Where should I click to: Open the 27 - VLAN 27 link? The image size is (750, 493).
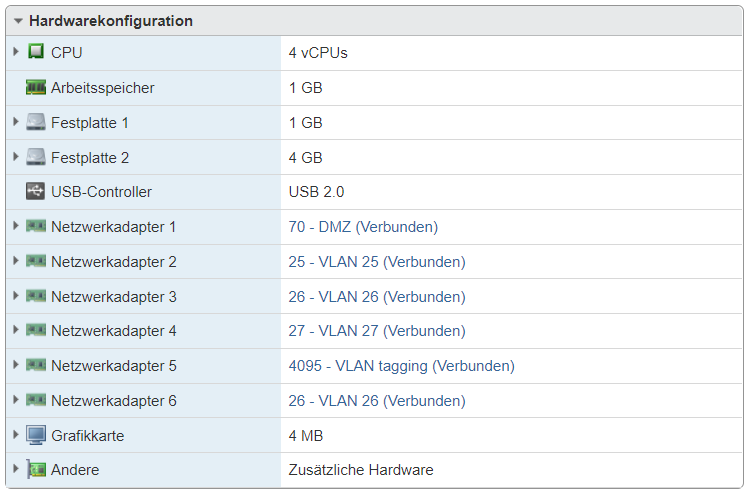pos(377,331)
